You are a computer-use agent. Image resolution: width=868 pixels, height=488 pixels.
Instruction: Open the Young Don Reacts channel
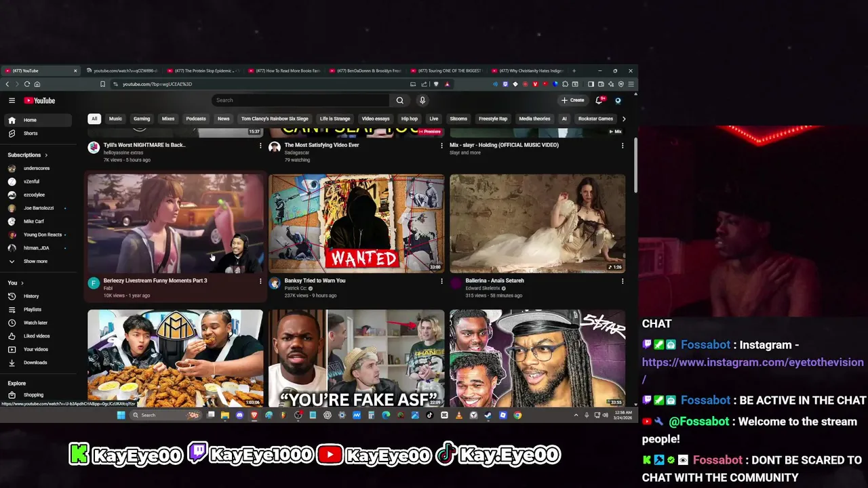click(x=37, y=235)
